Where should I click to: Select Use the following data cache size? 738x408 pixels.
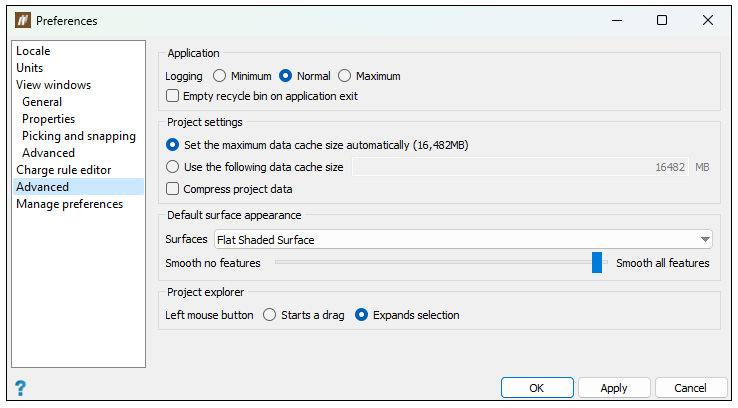(173, 167)
